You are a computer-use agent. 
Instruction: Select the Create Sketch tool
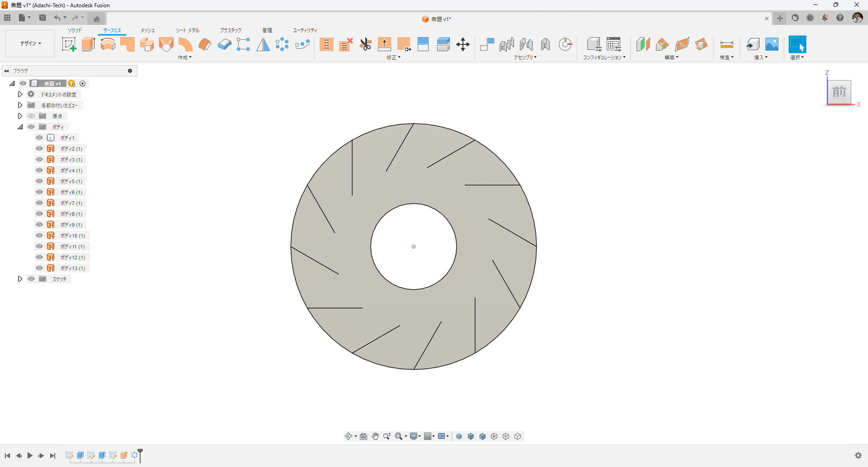(x=69, y=44)
